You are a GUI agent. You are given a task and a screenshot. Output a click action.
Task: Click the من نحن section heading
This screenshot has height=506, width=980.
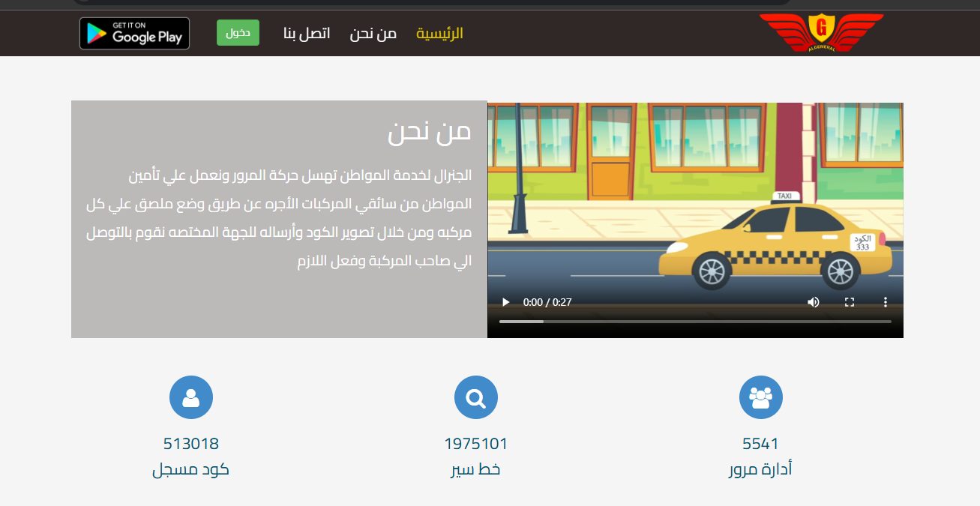[430, 132]
